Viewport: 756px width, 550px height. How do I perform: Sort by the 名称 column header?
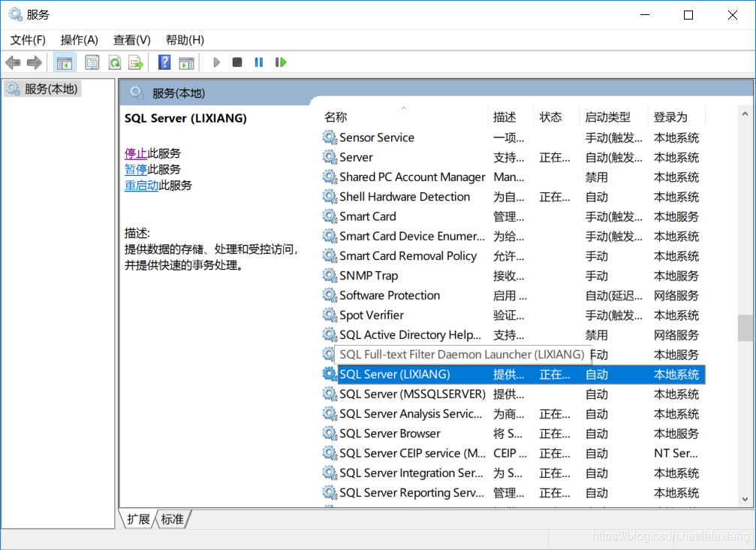pos(403,116)
